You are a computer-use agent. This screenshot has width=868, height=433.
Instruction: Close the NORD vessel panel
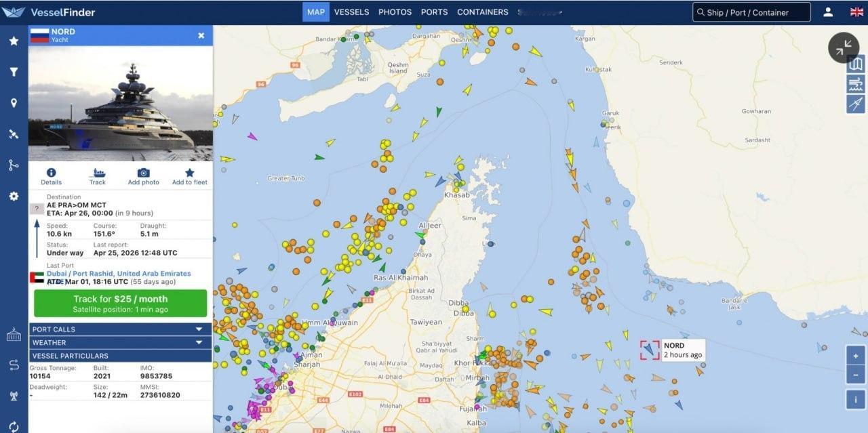[x=201, y=35]
